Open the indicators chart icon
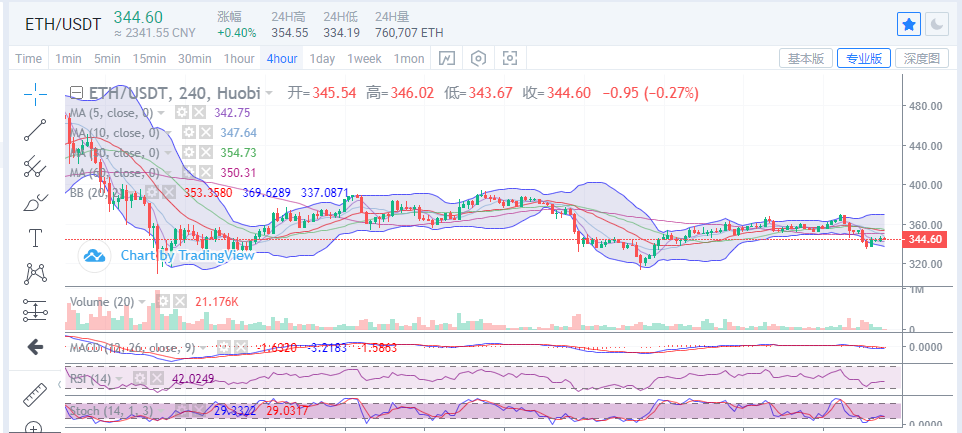The height and width of the screenshot is (433, 962). point(447,59)
